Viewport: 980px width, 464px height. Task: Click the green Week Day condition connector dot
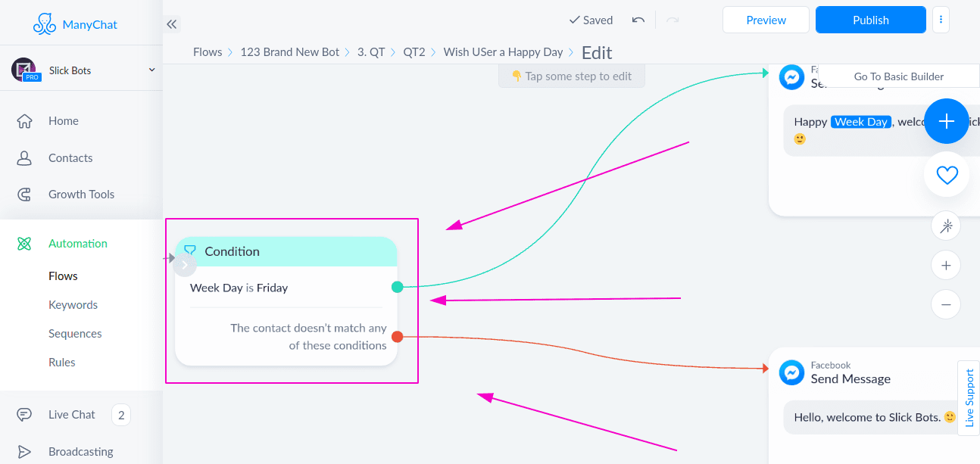click(397, 287)
